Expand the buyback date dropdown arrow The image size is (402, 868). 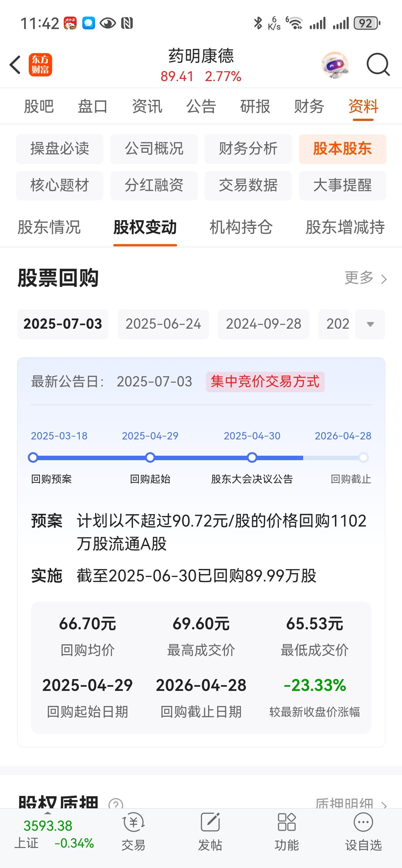point(370,324)
